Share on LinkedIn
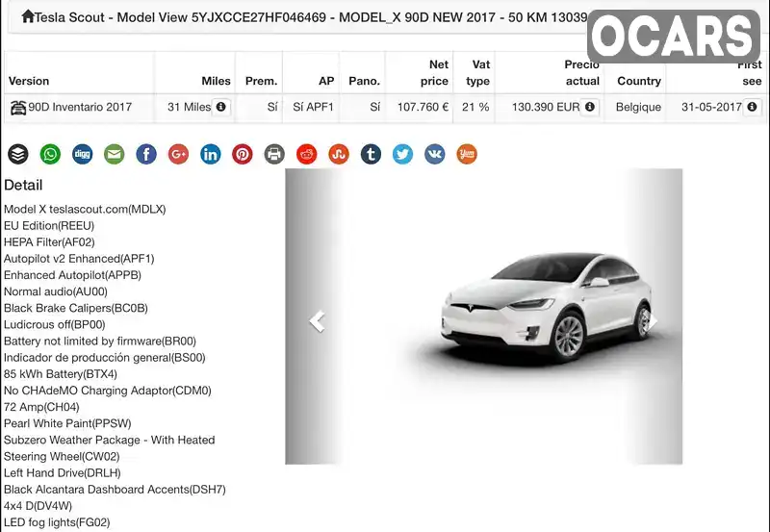 (210, 154)
